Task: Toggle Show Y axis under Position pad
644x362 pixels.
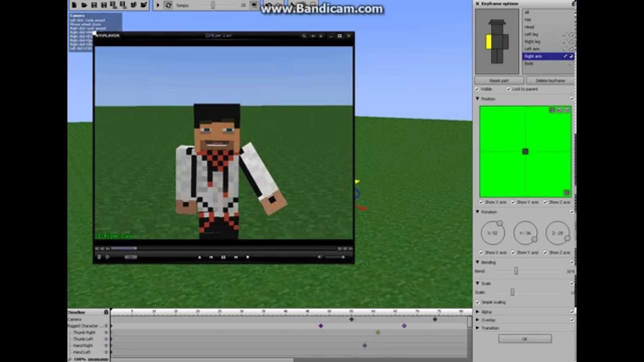Action: tap(513, 202)
